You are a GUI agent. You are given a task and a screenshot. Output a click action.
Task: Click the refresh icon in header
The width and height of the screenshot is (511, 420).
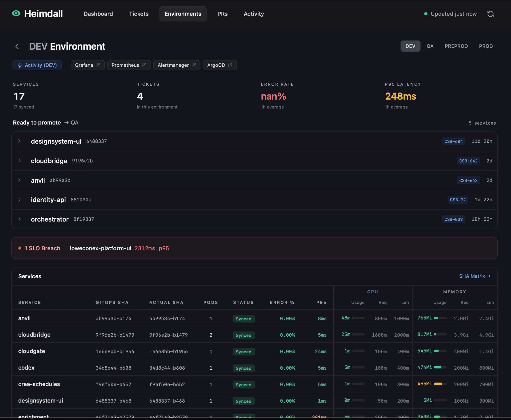tap(490, 14)
